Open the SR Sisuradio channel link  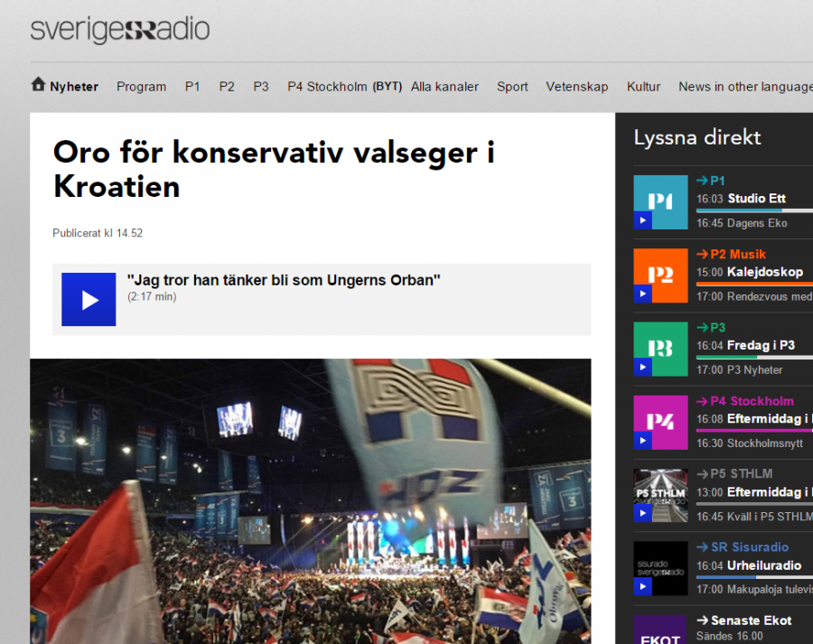(743, 547)
